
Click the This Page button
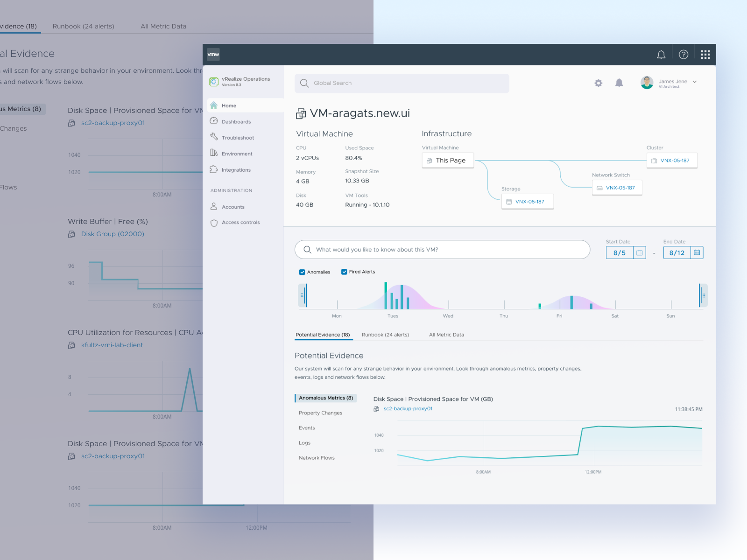pyautogui.click(x=447, y=160)
